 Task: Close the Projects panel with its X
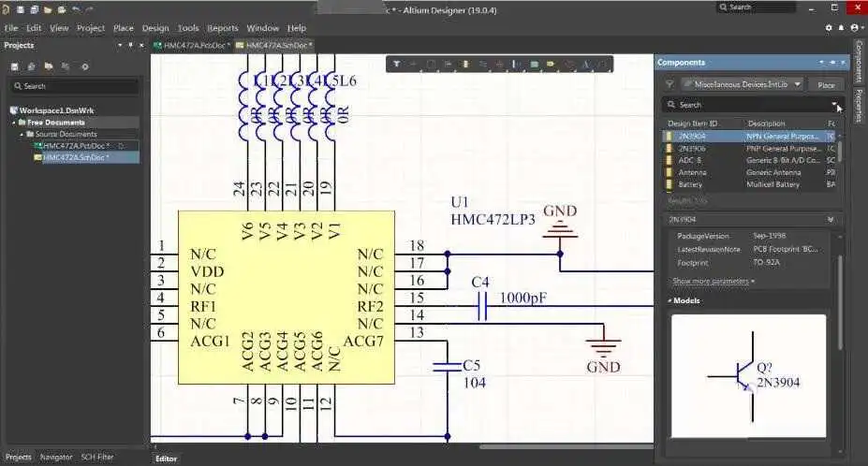141,45
